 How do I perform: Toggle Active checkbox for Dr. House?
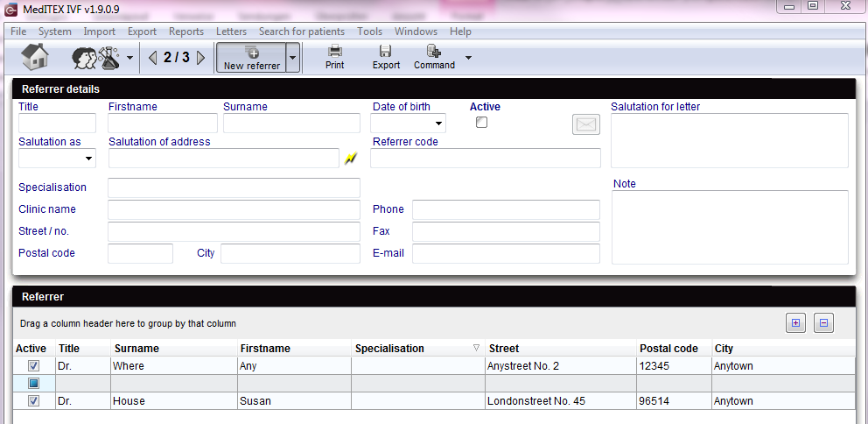coord(34,400)
